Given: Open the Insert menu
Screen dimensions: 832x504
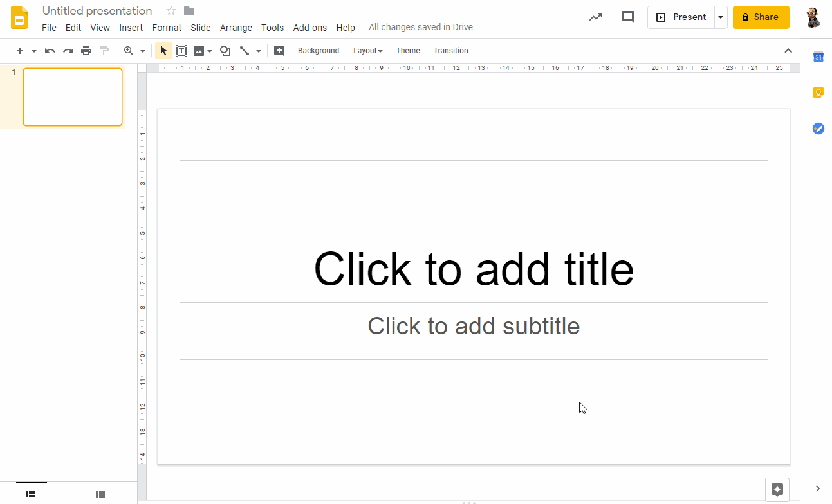Looking at the screenshot, I should (x=131, y=28).
